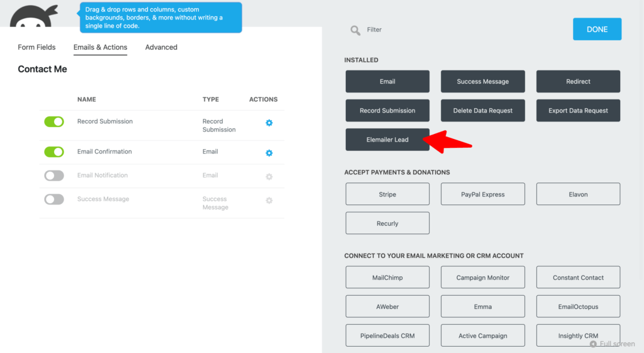Add a Success Message action from Installed

pyautogui.click(x=482, y=81)
